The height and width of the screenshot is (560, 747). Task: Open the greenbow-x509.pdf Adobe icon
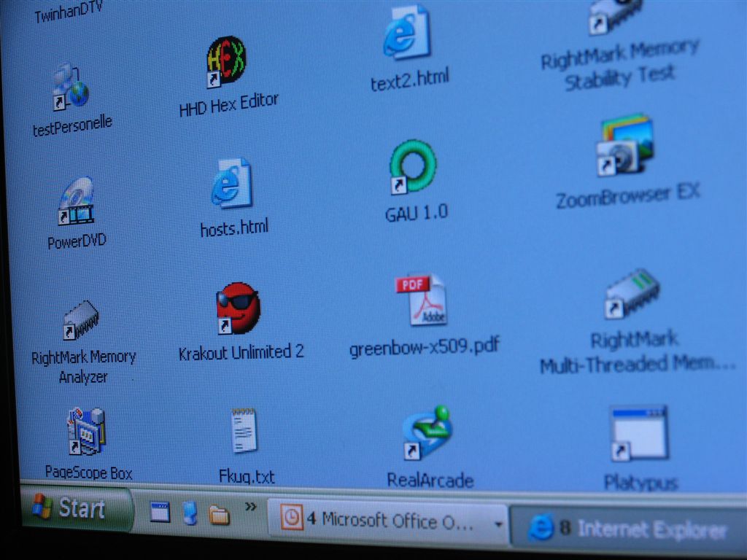[421, 300]
